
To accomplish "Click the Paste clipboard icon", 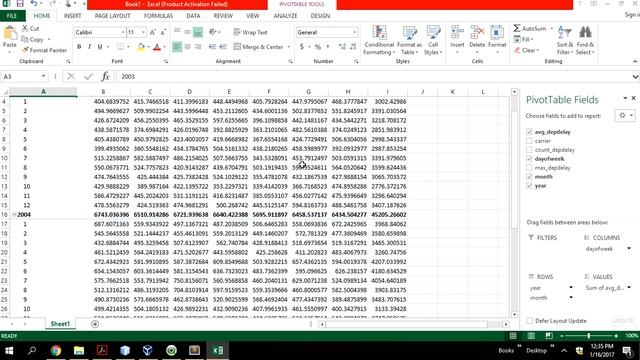I will (x=9, y=33).
